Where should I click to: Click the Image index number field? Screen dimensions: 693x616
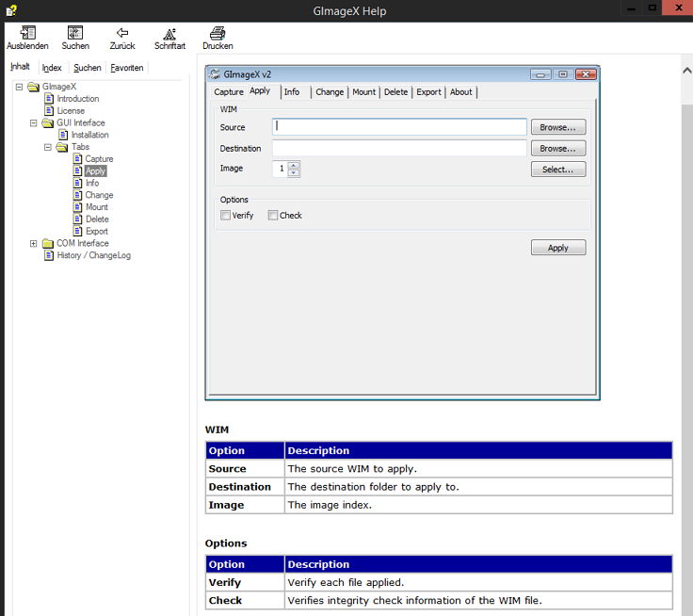click(281, 169)
